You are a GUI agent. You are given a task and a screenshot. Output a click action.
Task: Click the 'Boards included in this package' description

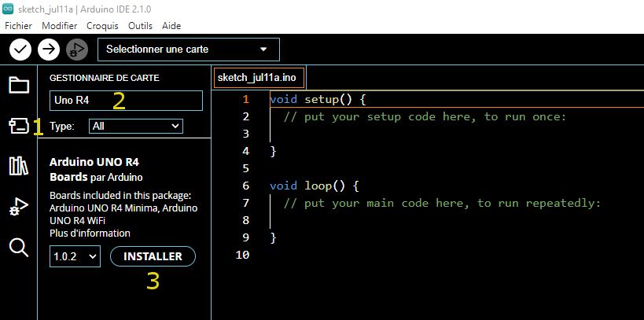pyautogui.click(x=123, y=208)
